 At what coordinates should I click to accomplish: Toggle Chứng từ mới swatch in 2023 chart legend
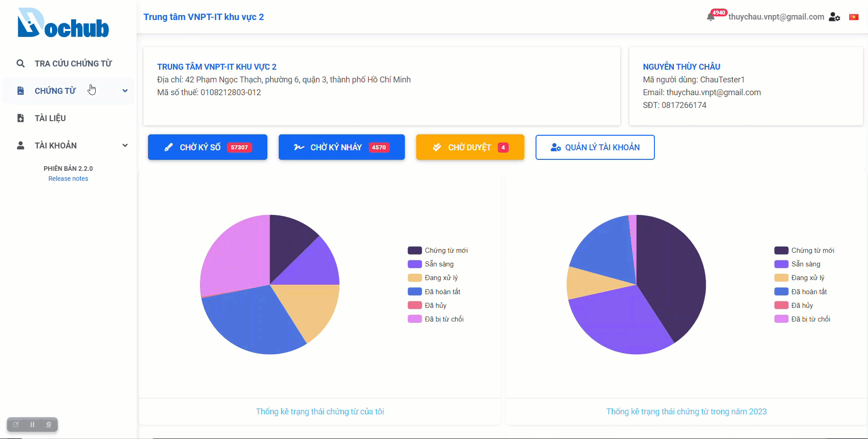tap(781, 250)
